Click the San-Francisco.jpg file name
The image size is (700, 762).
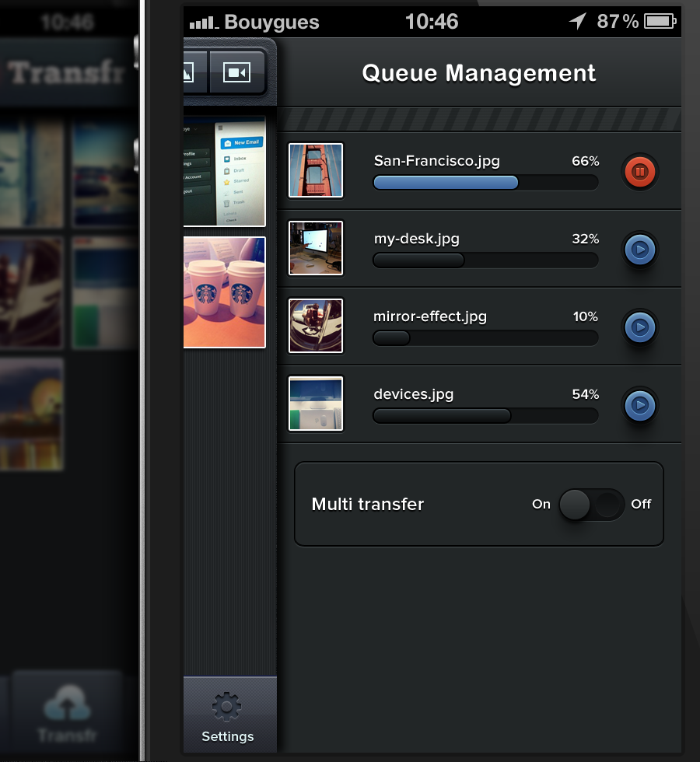click(x=436, y=161)
